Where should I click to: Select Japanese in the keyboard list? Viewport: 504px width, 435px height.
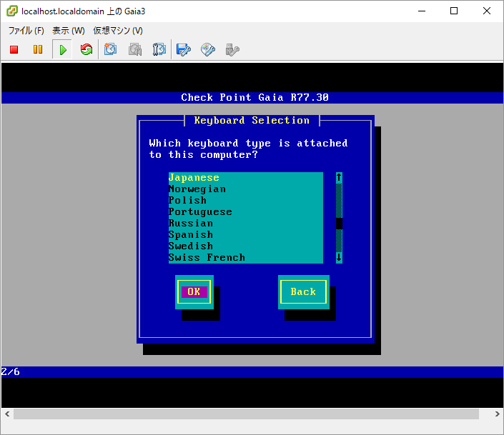coord(246,178)
